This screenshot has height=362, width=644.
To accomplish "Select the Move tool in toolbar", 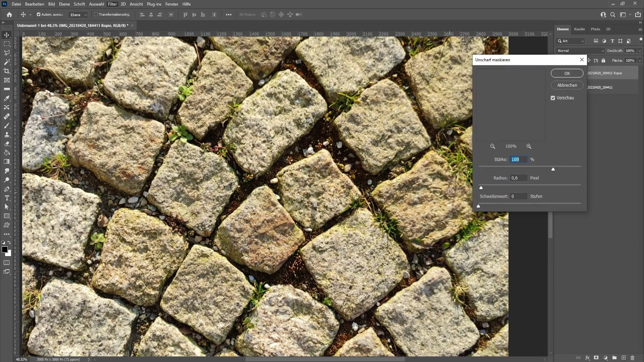I will coord(7,35).
